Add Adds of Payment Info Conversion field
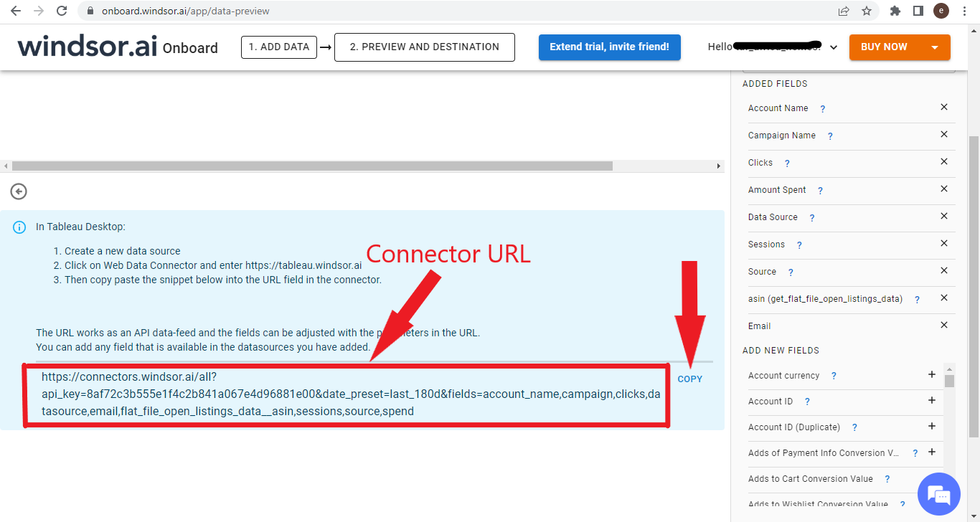This screenshot has height=522, width=980. (932, 452)
